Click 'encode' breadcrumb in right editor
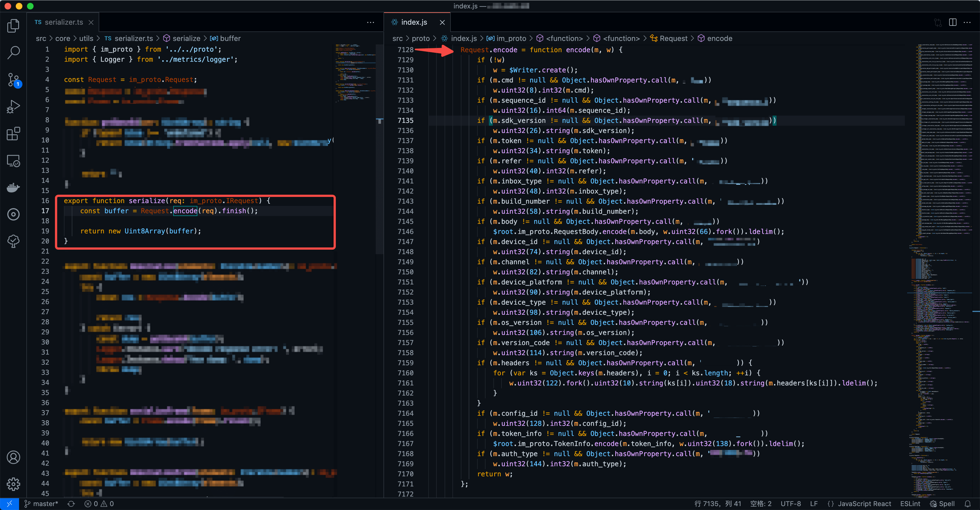This screenshot has width=980, height=510. coord(715,38)
